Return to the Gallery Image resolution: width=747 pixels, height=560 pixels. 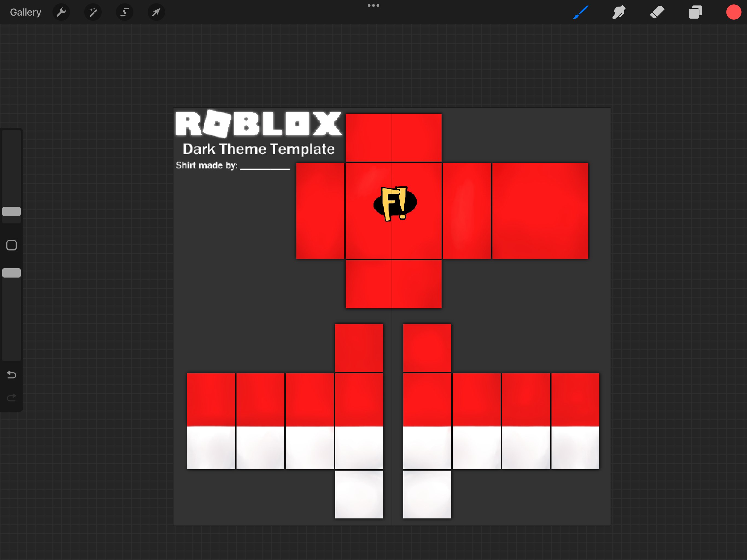click(x=25, y=13)
